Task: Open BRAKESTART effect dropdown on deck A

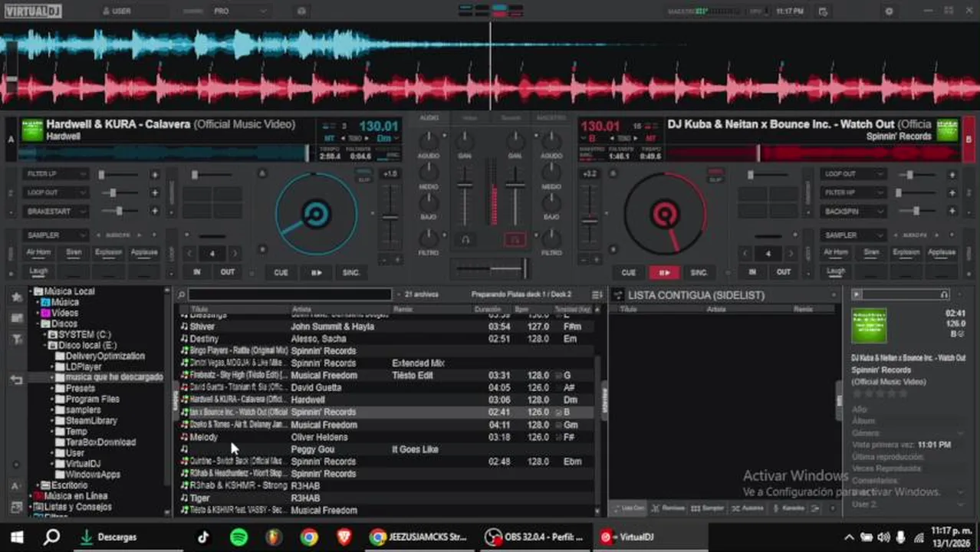Action: 56,211
